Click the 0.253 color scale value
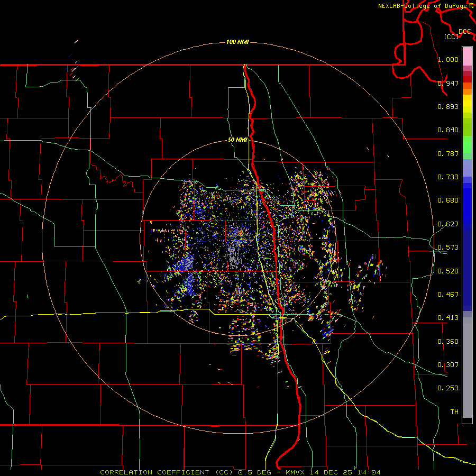The width and height of the screenshot is (476, 476). (448, 388)
